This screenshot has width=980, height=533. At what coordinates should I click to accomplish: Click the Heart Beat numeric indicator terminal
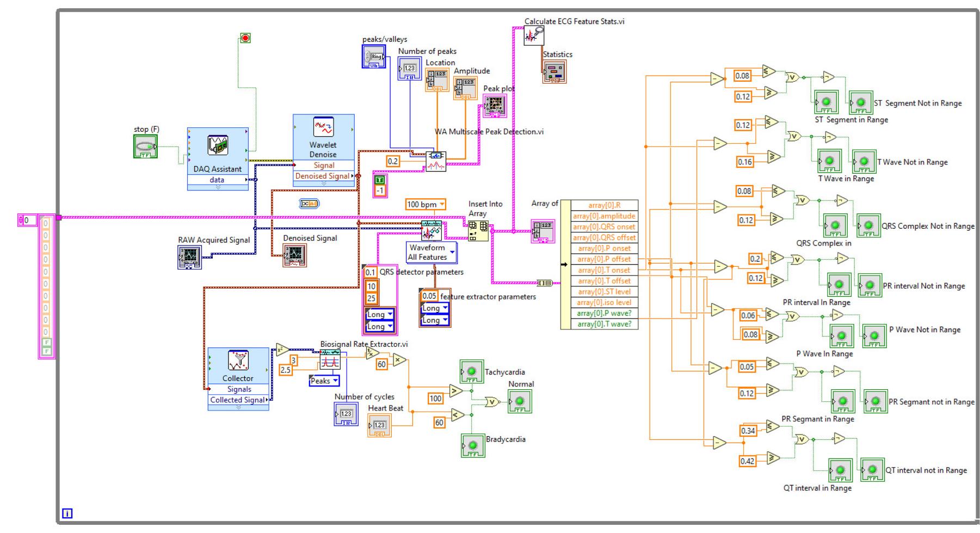tap(379, 425)
